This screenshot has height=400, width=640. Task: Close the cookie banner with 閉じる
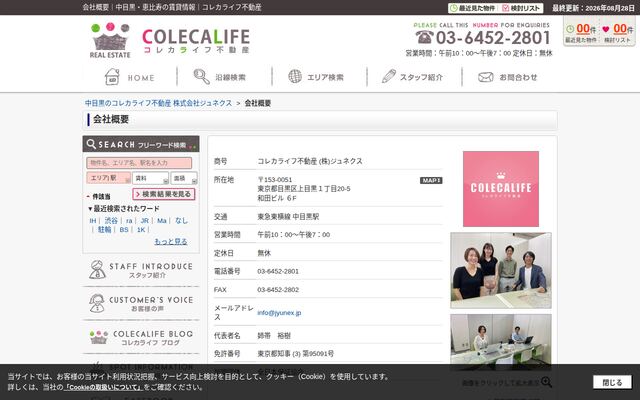612,382
